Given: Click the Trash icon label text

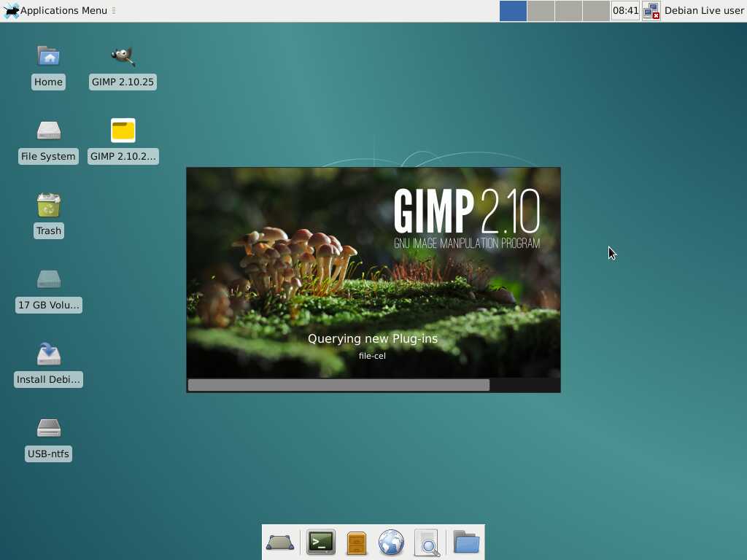Looking at the screenshot, I should pyautogui.click(x=49, y=230).
